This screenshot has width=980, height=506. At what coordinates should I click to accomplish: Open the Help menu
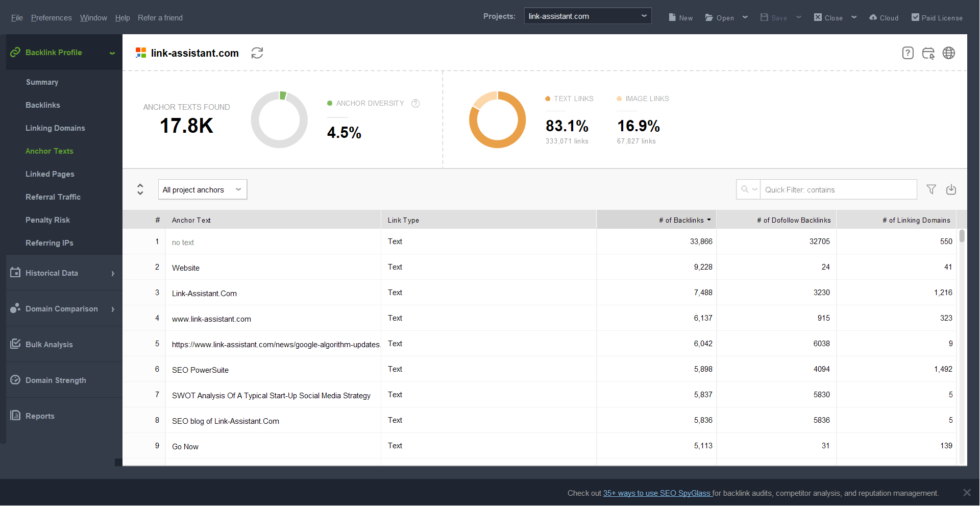pos(122,18)
